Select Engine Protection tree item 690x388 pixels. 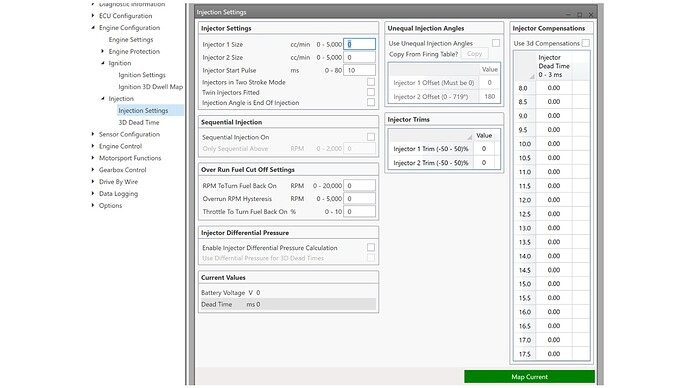(134, 51)
